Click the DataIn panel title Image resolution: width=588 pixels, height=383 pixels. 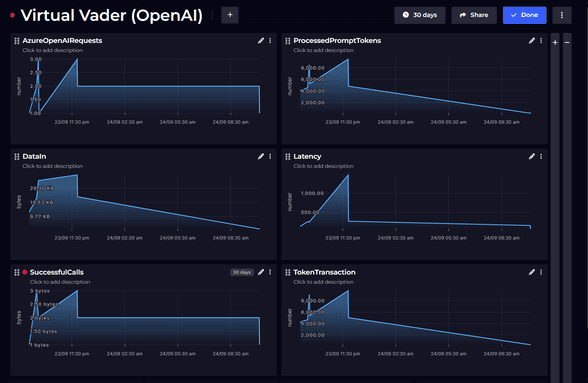pos(34,156)
